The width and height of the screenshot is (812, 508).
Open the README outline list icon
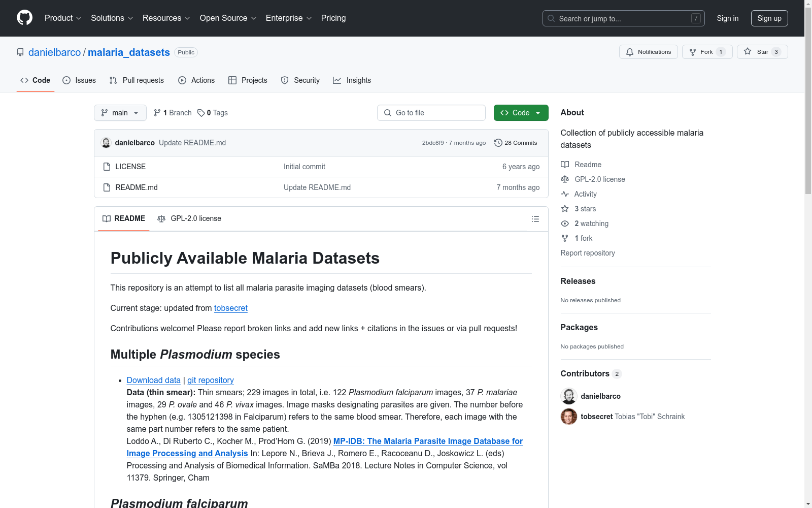click(535, 219)
